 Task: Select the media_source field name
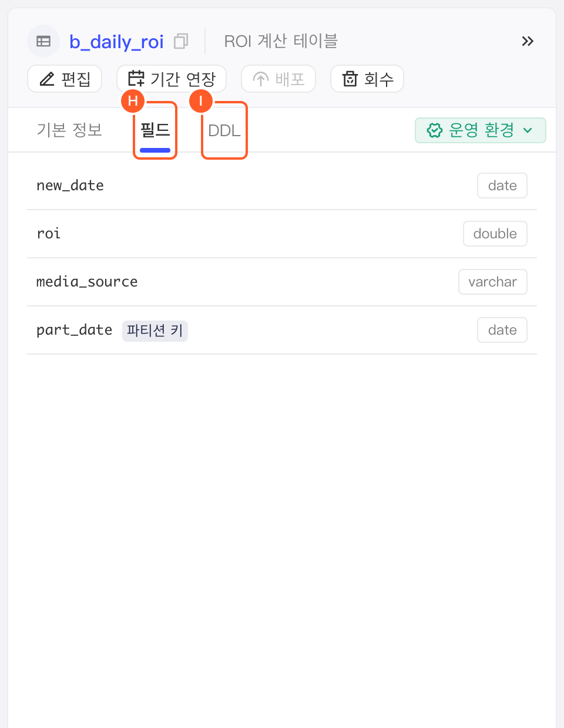(87, 282)
